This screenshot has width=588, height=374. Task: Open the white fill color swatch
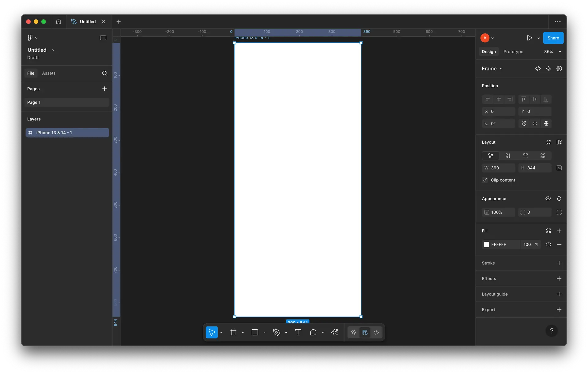[x=486, y=244]
